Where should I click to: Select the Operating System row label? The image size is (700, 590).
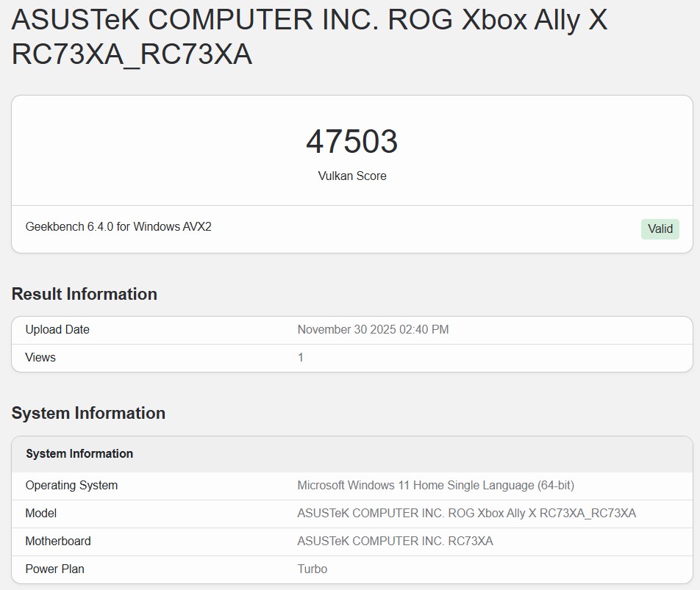(x=71, y=485)
